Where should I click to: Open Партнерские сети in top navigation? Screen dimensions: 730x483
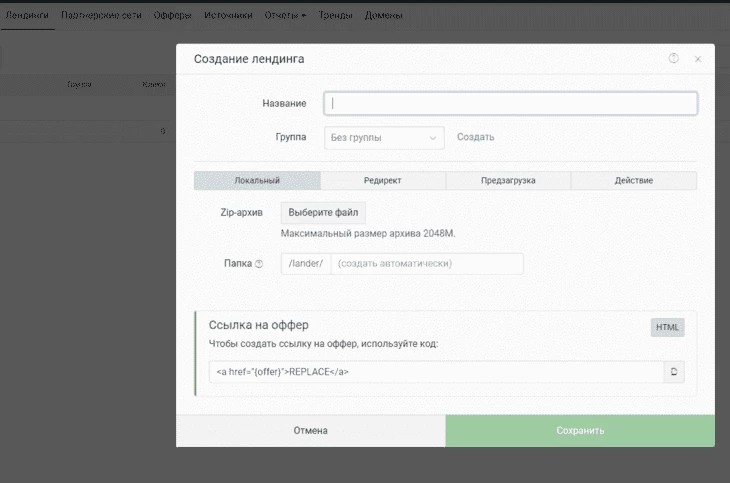(x=101, y=15)
